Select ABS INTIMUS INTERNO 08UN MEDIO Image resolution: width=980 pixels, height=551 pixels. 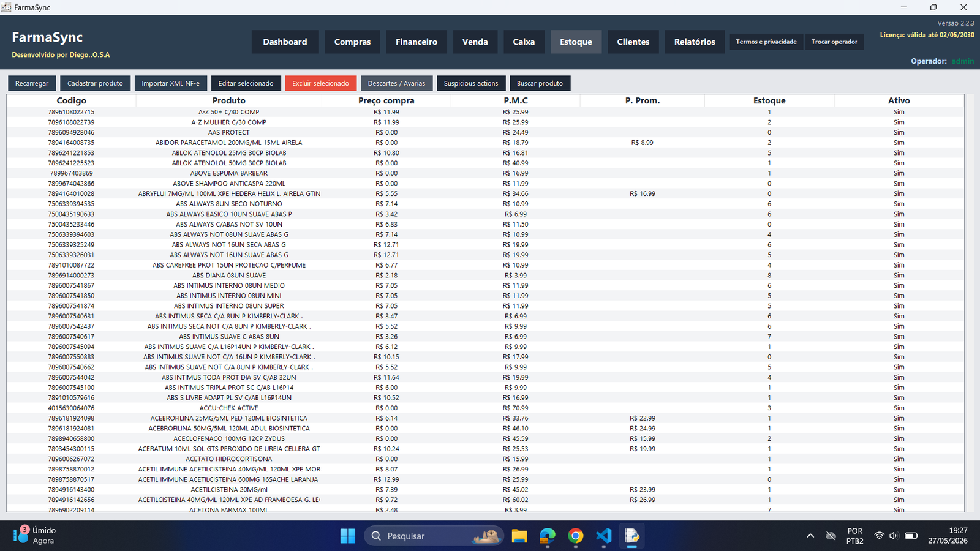point(485,285)
